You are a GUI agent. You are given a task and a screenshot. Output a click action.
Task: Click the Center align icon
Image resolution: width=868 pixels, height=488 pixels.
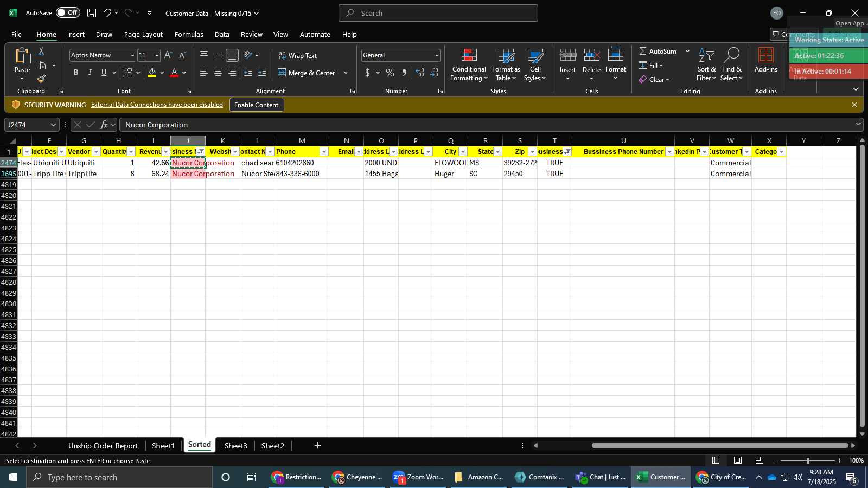click(218, 73)
